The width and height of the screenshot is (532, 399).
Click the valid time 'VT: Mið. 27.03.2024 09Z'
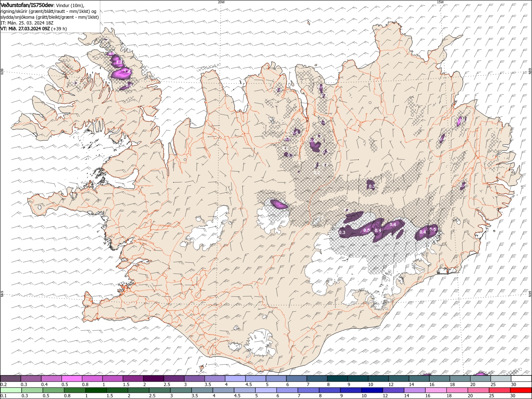point(25,29)
